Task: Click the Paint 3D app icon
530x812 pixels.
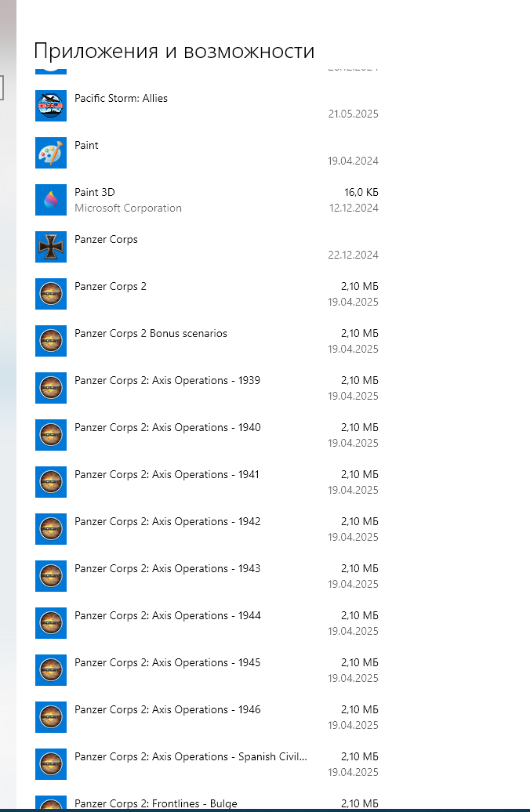Action: pos(51,200)
